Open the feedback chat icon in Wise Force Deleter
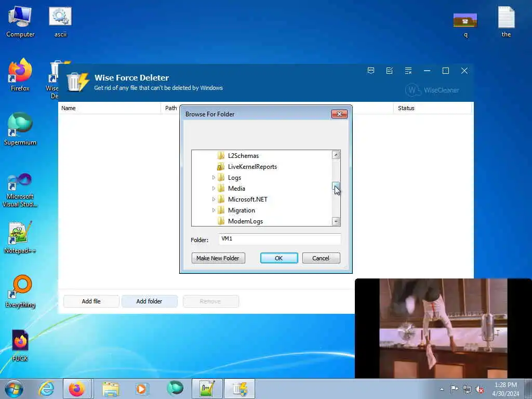The width and height of the screenshot is (532, 399). pyautogui.click(x=371, y=71)
